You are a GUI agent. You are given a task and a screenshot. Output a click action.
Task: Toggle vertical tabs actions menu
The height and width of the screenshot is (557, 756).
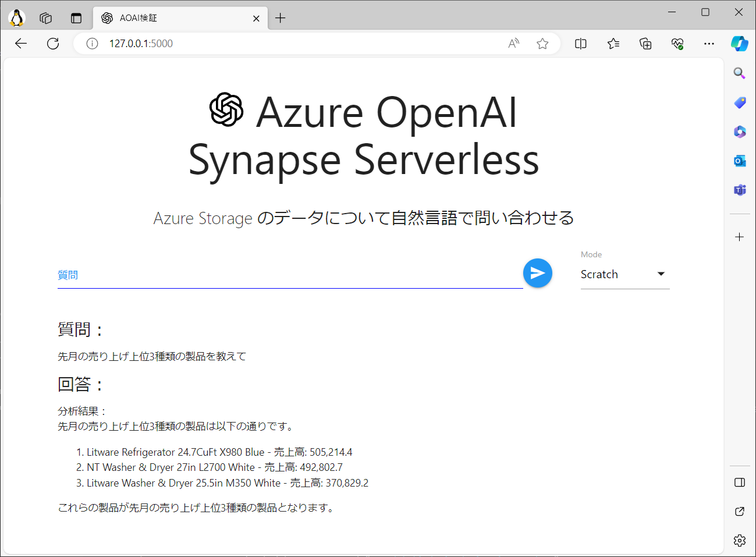coord(76,18)
